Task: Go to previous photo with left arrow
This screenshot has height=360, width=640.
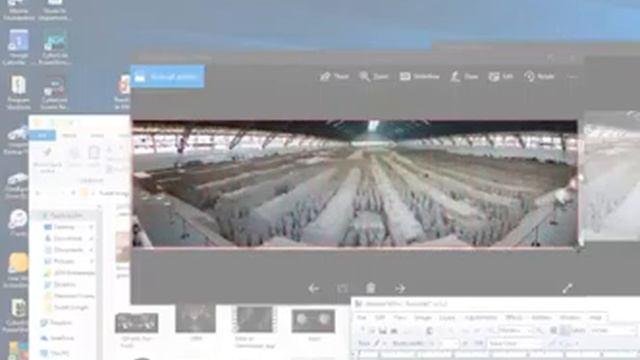Action: (x=313, y=289)
